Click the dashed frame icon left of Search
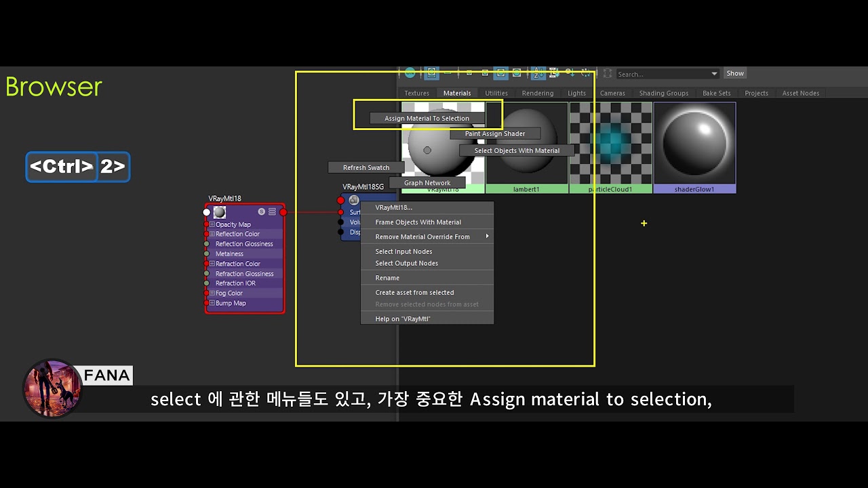 pyautogui.click(x=608, y=73)
